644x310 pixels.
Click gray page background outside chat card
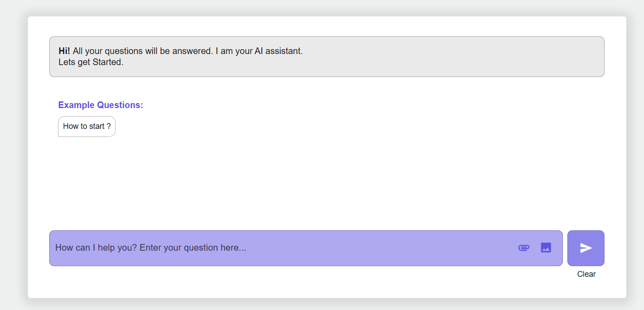pyautogui.click(x=12, y=155)
